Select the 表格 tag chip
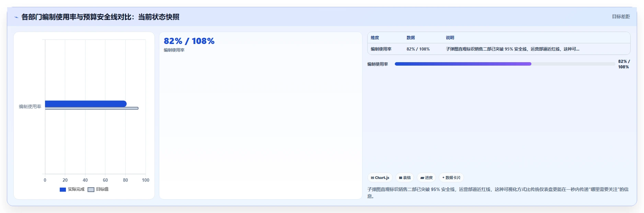The height and width of the screenshot is (213, 644). 405,178
